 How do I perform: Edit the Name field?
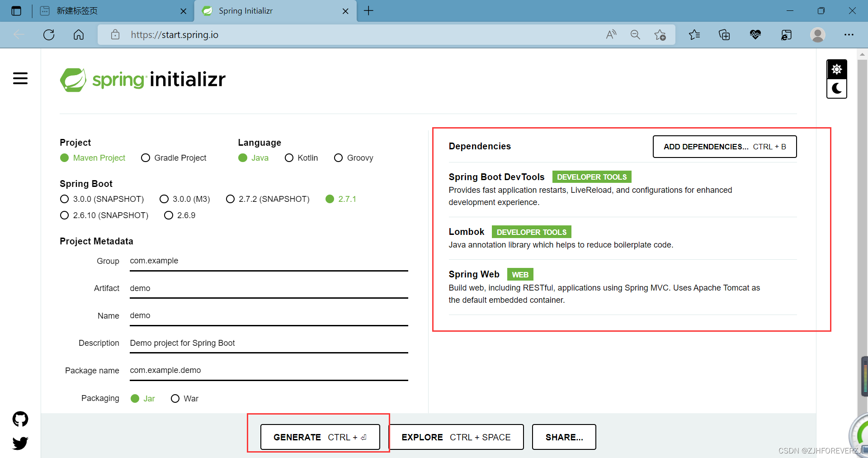point(269,316)
